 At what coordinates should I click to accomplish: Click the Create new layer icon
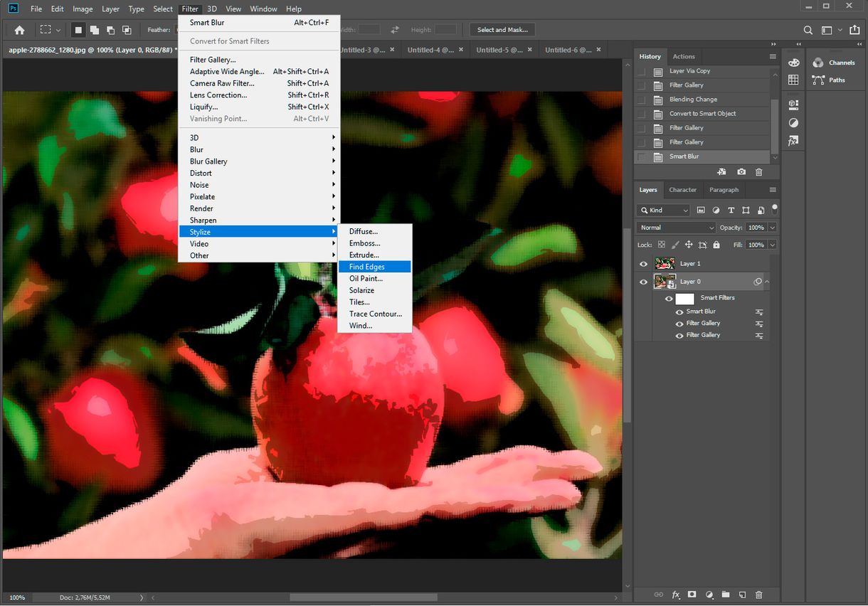(742, 595)
